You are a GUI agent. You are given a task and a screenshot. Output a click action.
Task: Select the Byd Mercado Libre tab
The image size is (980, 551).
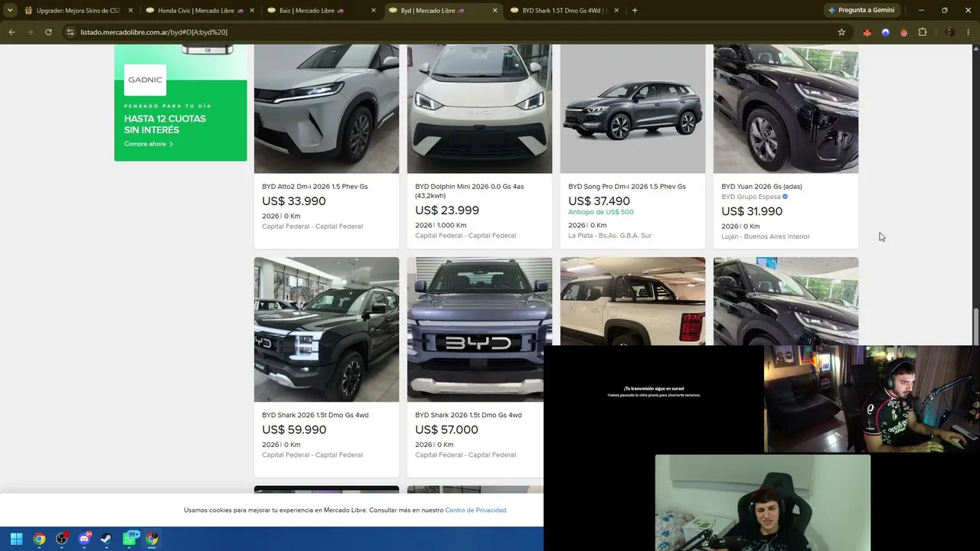tap(443, 11)
